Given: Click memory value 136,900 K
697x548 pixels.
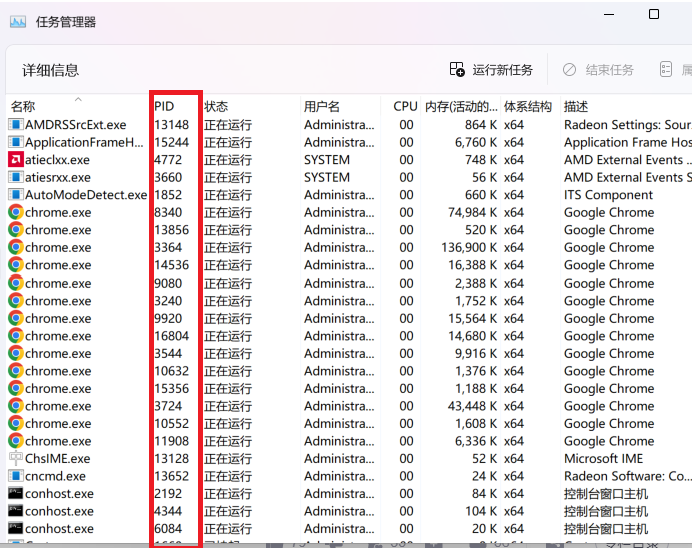Looking at the screenshot, I should pos(469,248).
